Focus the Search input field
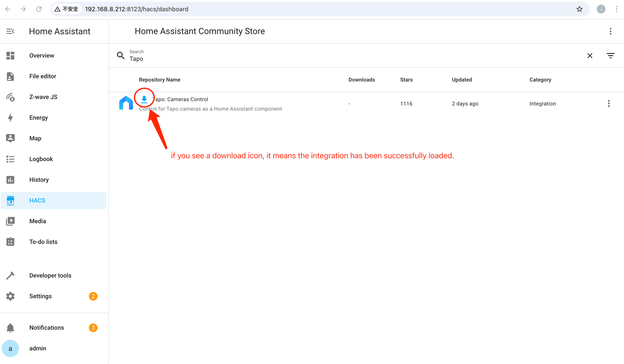The height and width of the screenshot is (364, 624). coord(352,59)
